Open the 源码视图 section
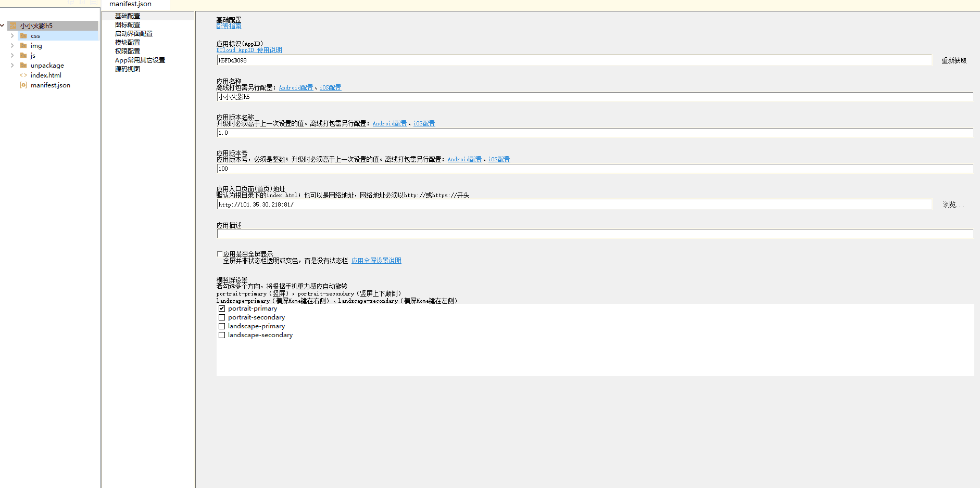 (x=128, y=69)
